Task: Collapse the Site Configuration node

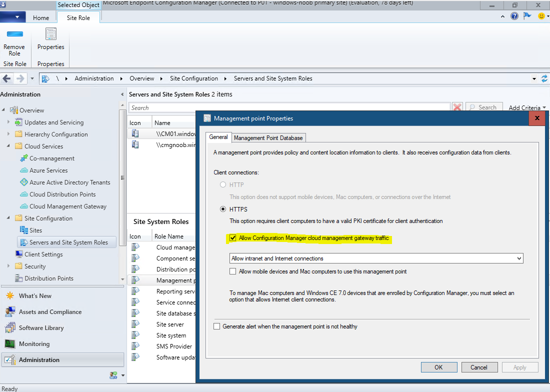Action: coord(8,217)
